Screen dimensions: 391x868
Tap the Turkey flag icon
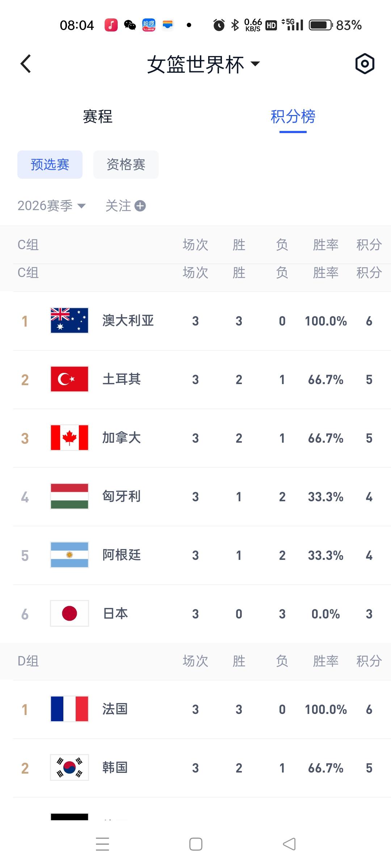[69, 379]
